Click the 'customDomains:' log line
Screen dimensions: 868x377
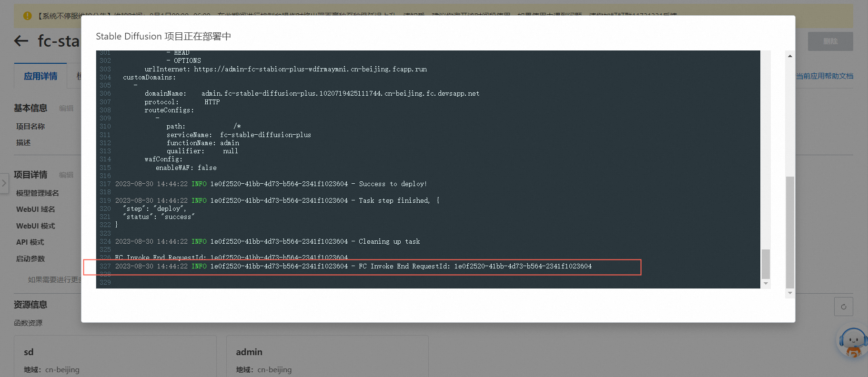coord(150,78)
